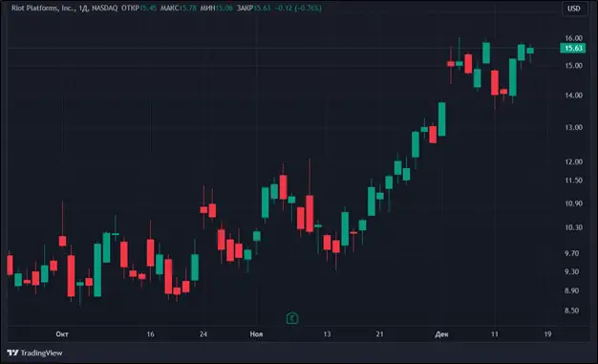Click the 16 date label on time axis
The width and height of the screenshot is (598, 364).
pos(151,334)
